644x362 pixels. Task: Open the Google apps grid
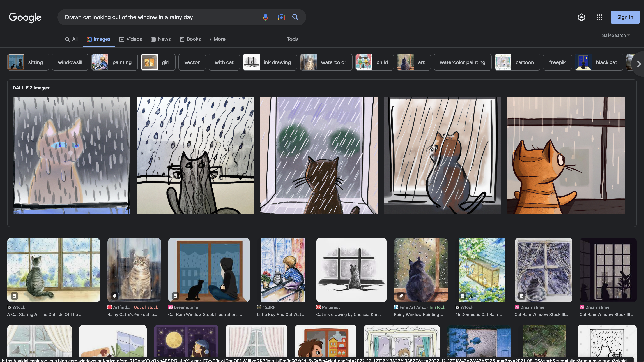pos(599,17)
